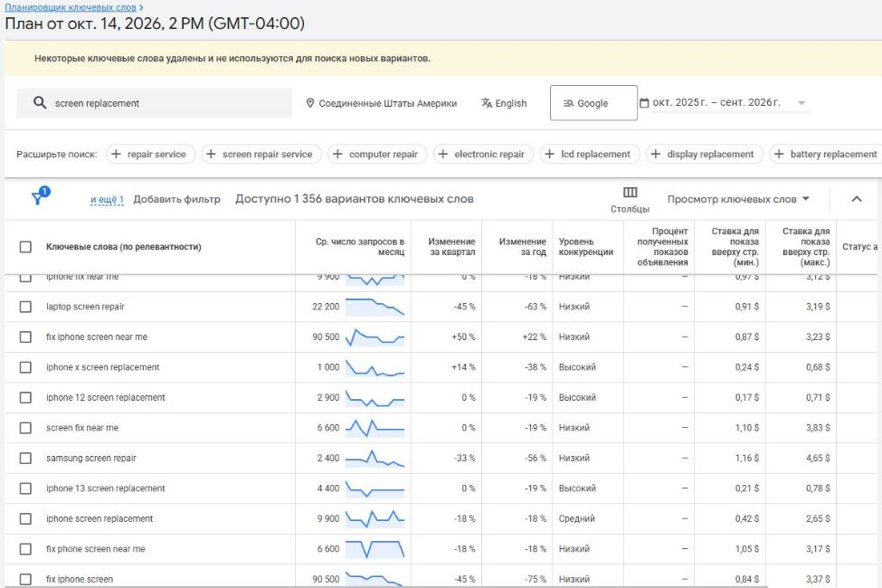
Task: Click the plus icon on computer repair chip
Action: click(x=337, y=154)
